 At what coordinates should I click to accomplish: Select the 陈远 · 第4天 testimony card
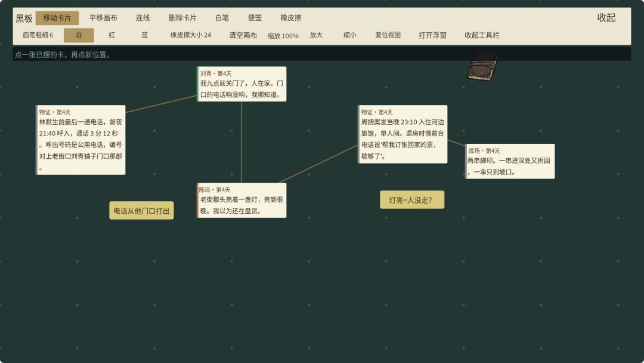point(241,200)
